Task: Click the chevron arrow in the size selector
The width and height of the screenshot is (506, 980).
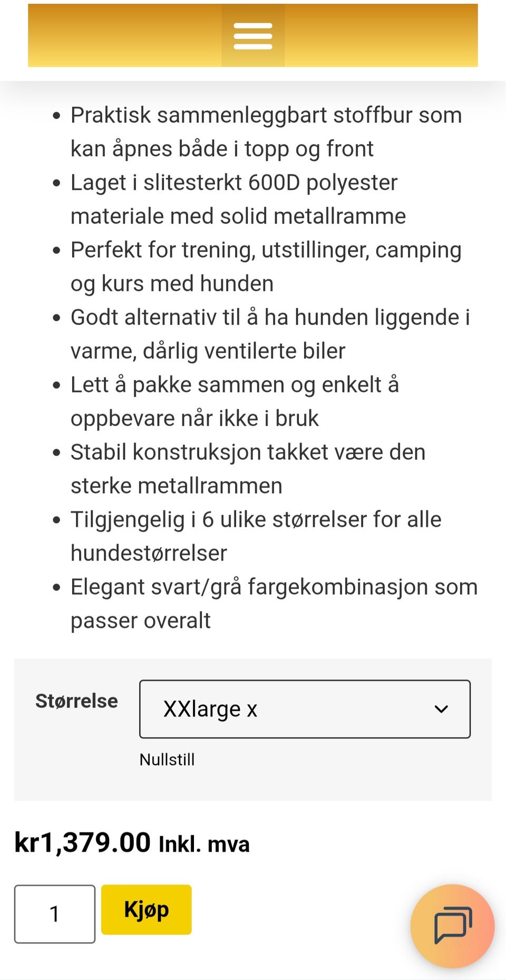Action: 441,709
